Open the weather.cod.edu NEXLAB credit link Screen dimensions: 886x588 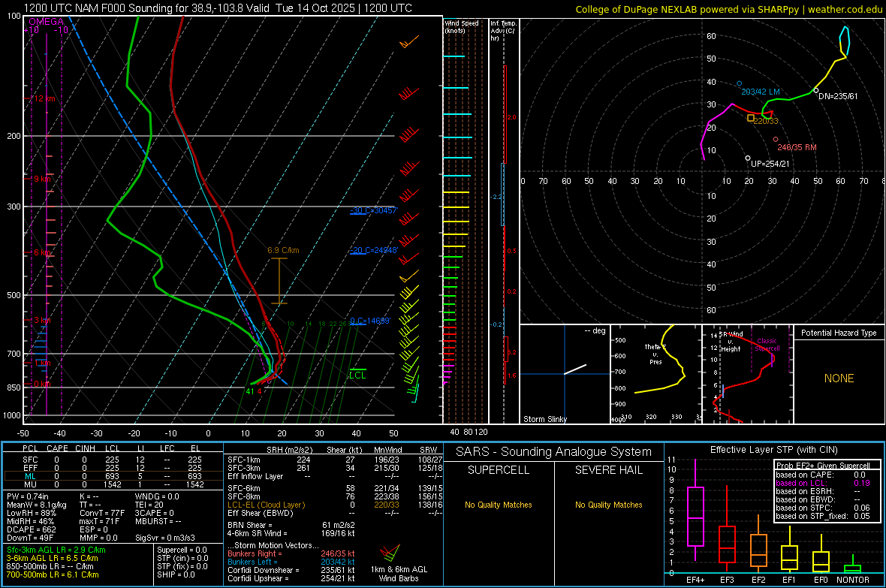click(728, 9)
